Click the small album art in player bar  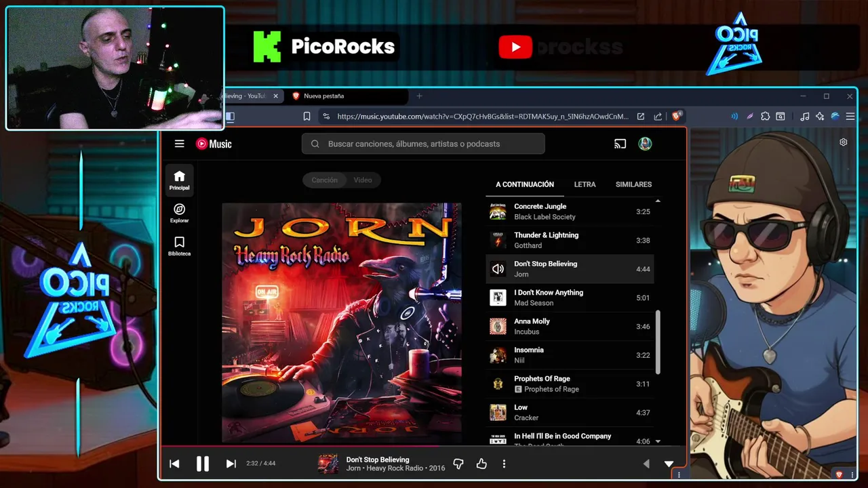pos(328,464)
